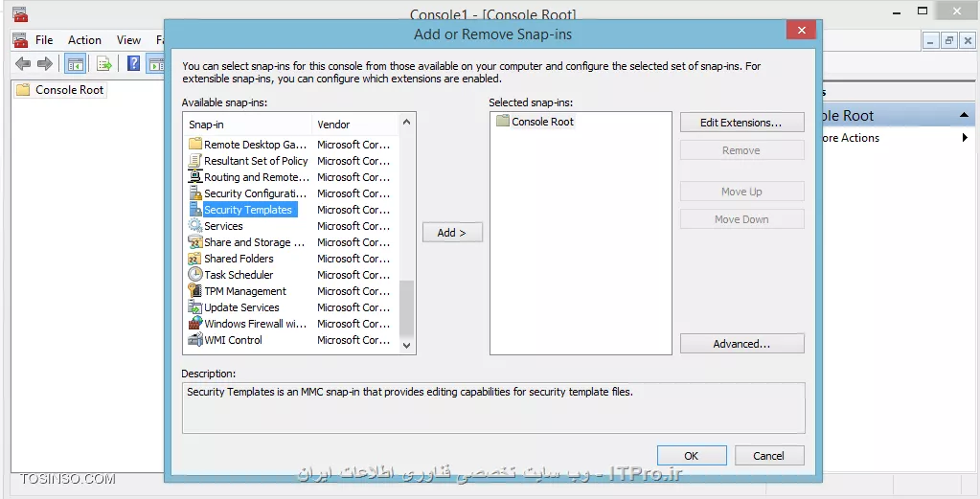
Task: Click the Edit Extensions... button
Action: (741, 123)
